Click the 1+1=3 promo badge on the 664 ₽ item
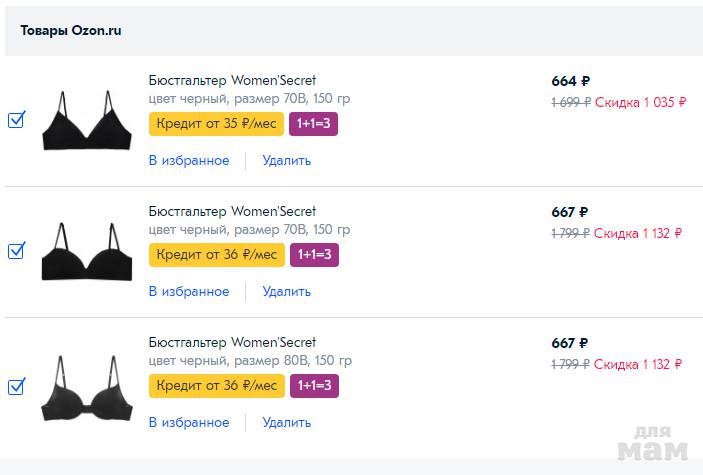Viewport: 703px width, 475px height. point(313,124)
